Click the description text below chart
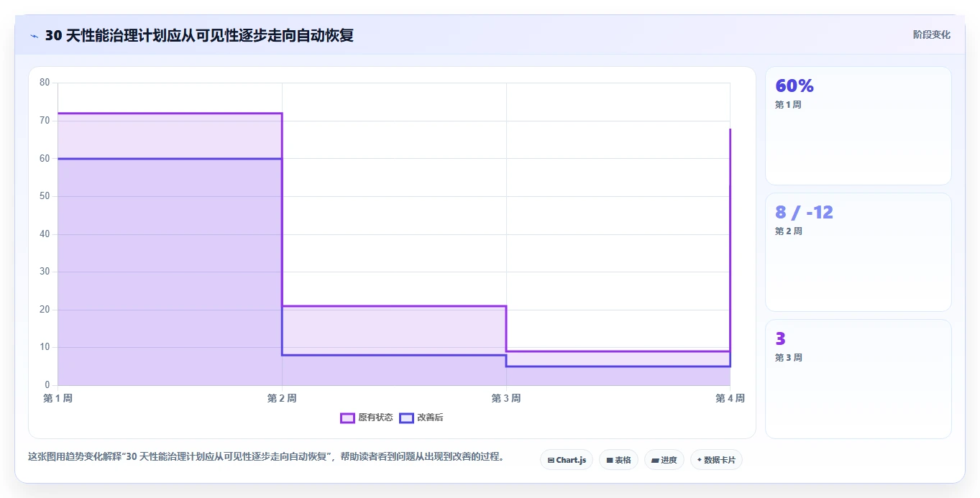Screen dimensions: 980x498 (266, 457)
